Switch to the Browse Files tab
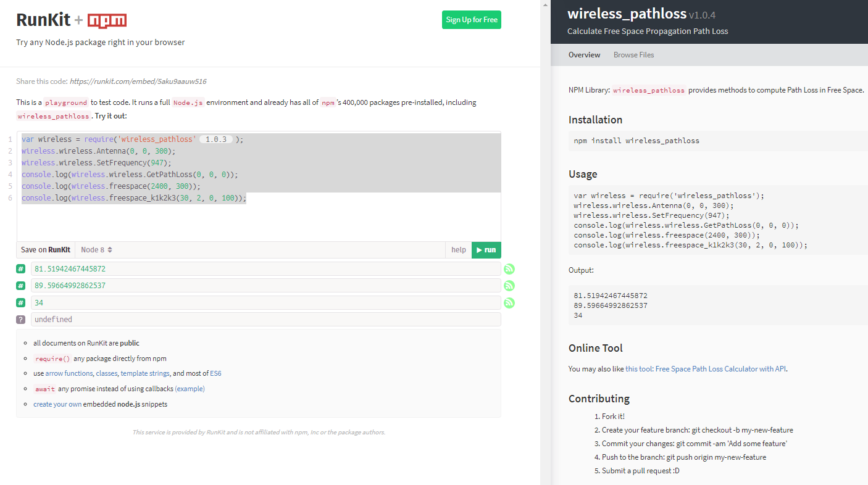The width and height of the screenshot is (868, 485). click(x=633, y=55)
